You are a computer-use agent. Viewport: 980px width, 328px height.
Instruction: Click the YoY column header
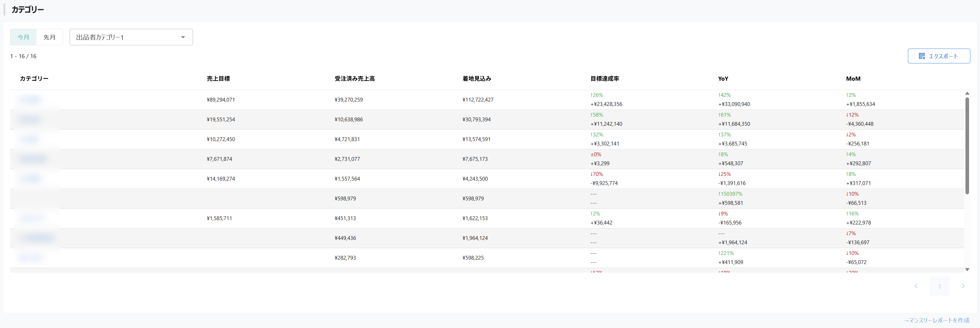723,79
